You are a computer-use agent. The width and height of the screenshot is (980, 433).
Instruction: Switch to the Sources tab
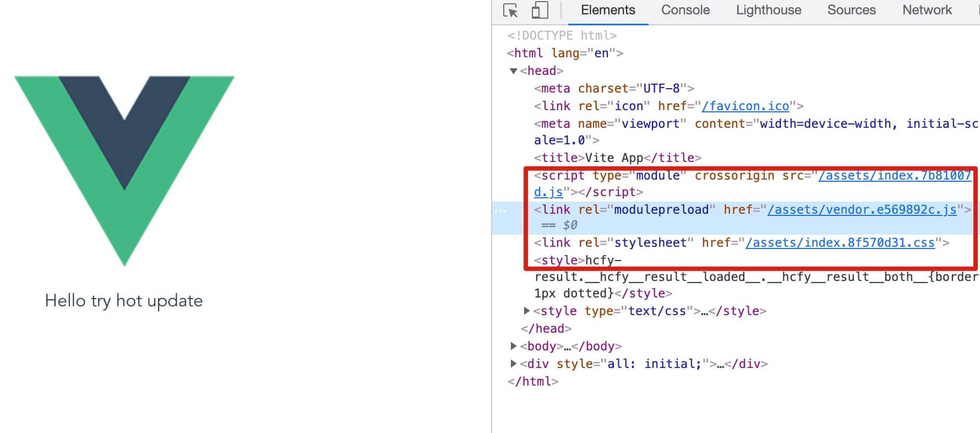point(851,10)
